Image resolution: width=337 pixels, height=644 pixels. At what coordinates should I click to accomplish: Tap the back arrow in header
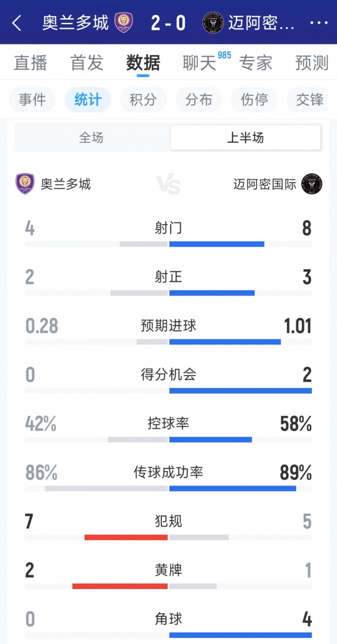17,23
